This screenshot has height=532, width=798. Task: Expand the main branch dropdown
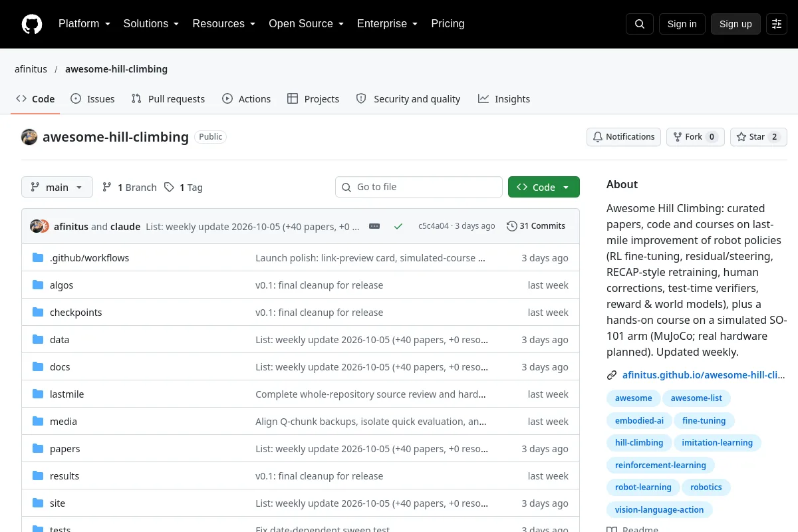[57, 188]
